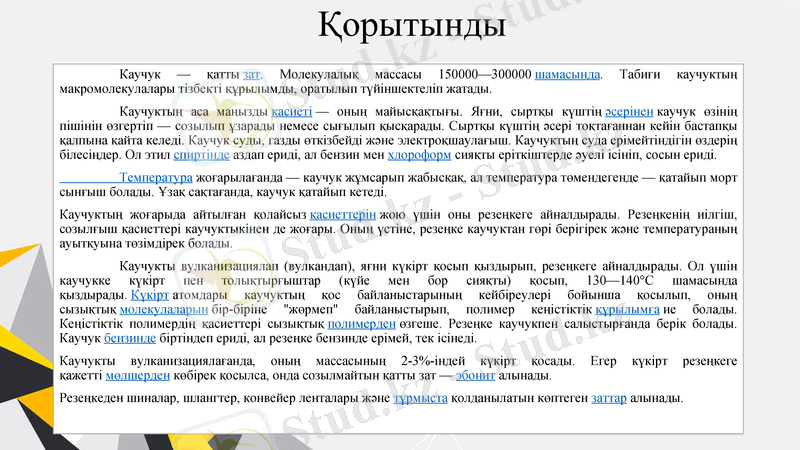Click the parenthesized word '(вулкандап)'

pyautogui.click(x=318, y=266)
